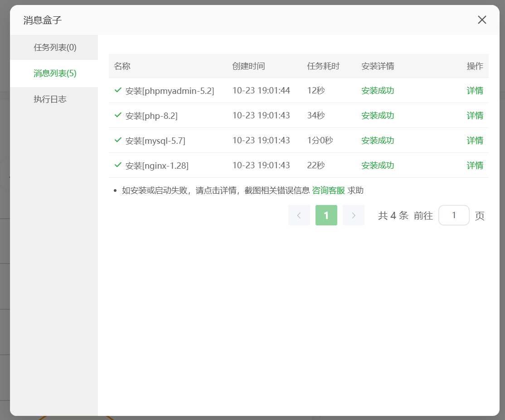This screenshot has width=505, height=420.
Task: Click the page jump input field
Action: [454, 215]
